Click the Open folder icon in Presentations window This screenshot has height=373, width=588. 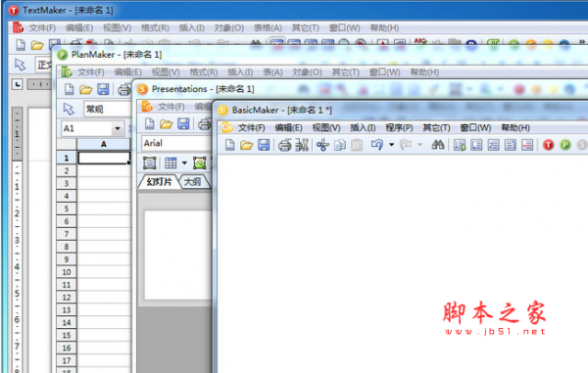pos(167,123)
